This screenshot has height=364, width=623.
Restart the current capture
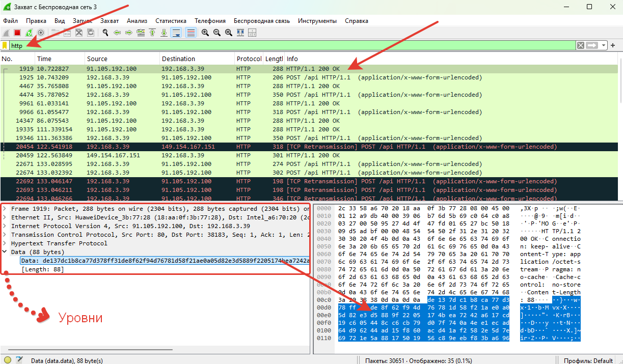pos(29,33)
